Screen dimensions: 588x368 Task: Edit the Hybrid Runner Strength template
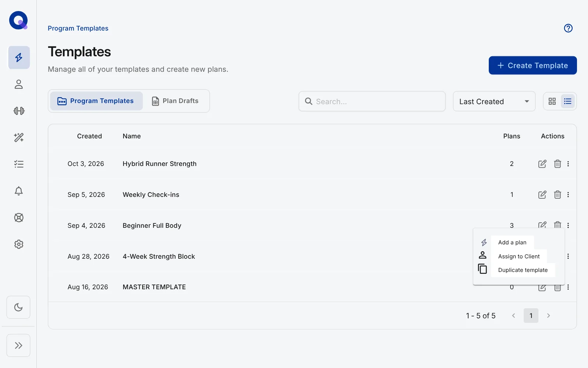point(542,164)
